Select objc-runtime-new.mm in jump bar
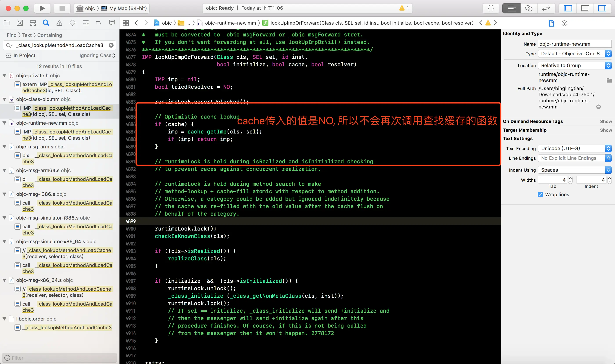615x364 pixels. click(x=230, y=23)
